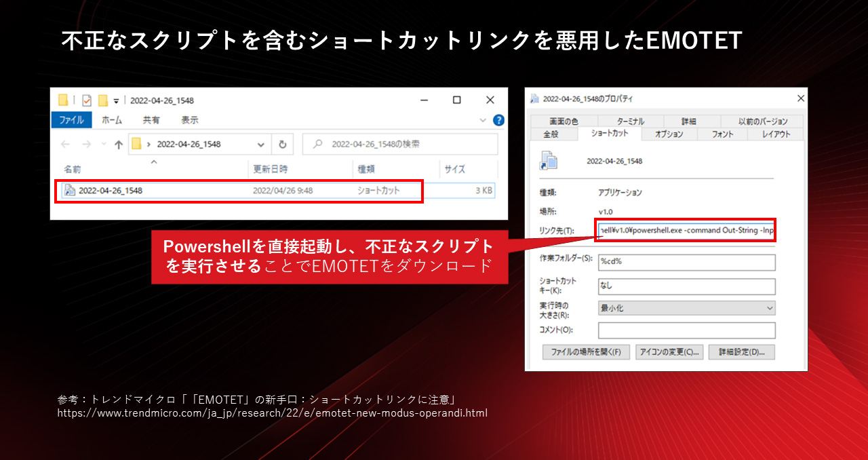
Task: Click the quick access properties checkmark icon
Action: click(x=86, y=100)
